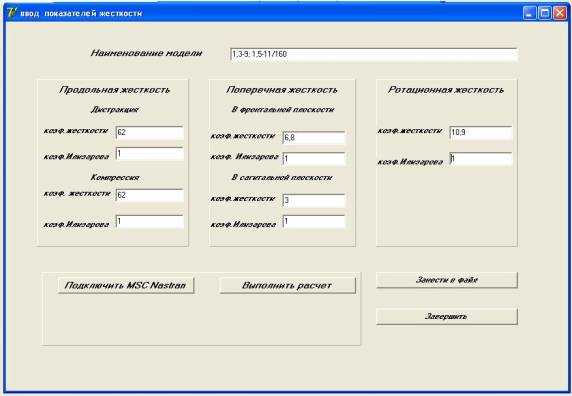This screenshot has height=396, width=572.
Task: Click the Дистракция label
Action: [x=115, y=109]
